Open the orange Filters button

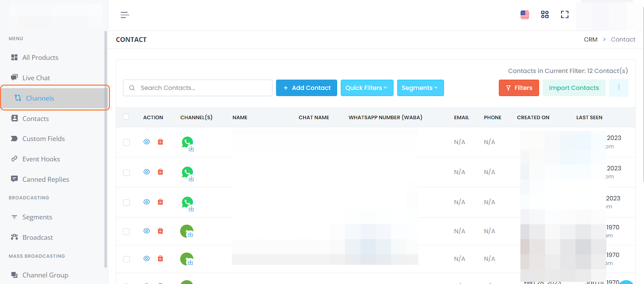pyautogui.click(x=519, y=88)
